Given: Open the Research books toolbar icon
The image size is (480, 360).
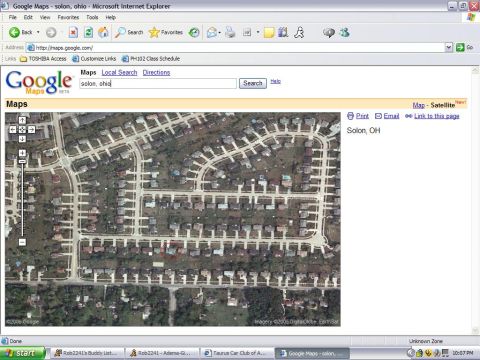Looking at the screenshot, I should [x=283, y=32].
